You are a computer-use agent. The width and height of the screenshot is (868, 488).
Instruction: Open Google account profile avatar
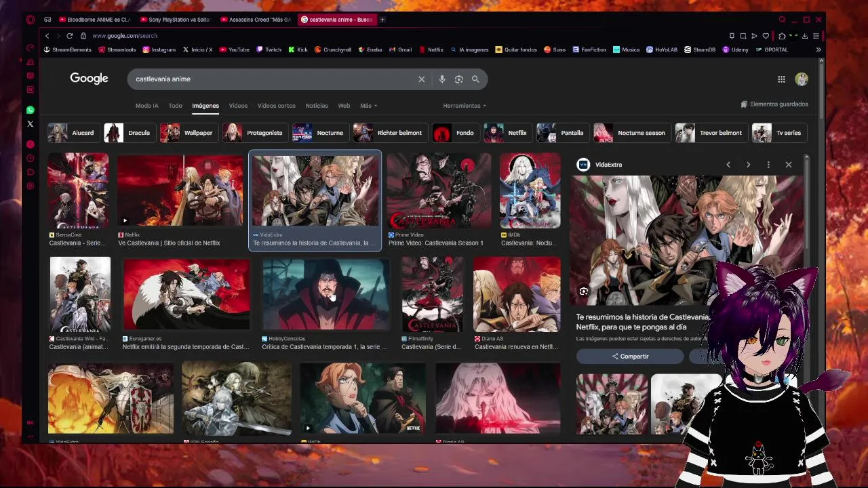(802, 79)
